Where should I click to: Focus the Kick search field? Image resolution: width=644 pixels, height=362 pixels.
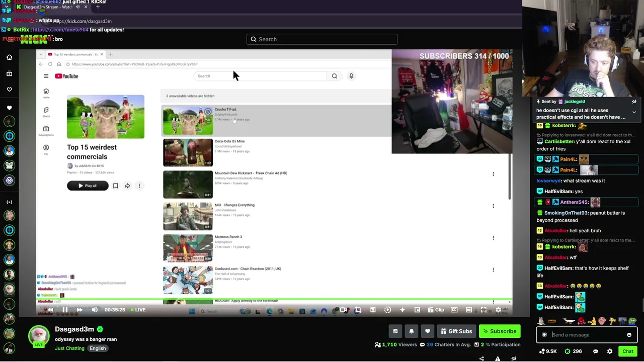pyautogui.click(x=322, y=39)
